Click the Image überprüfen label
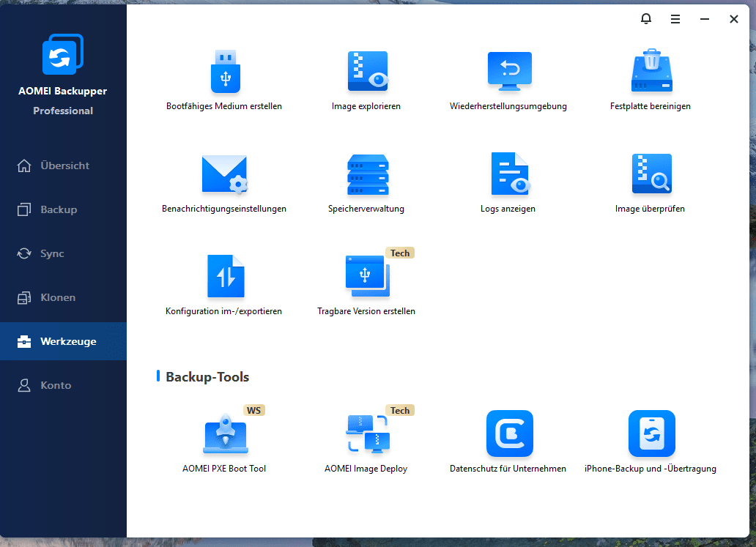The width and height of the screenshot is (756, 547). 650,209
